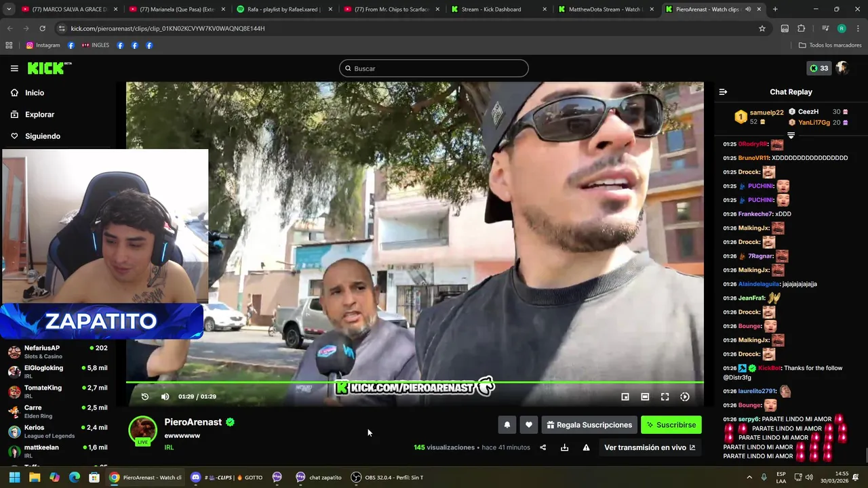Open Chrome three-dot menu
868x488 pixels.
[x=857, y=28]
